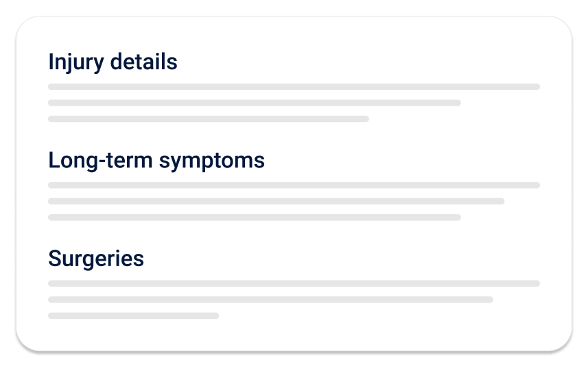Select middle placeholder line under Long-term symptoms
The width and height of the screenshot is (588, 367).
276,202
